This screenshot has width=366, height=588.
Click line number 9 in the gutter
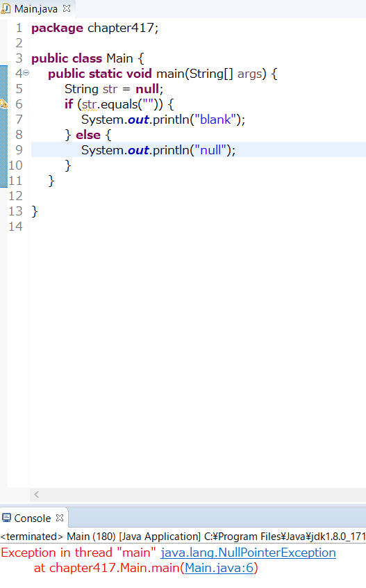19,150
